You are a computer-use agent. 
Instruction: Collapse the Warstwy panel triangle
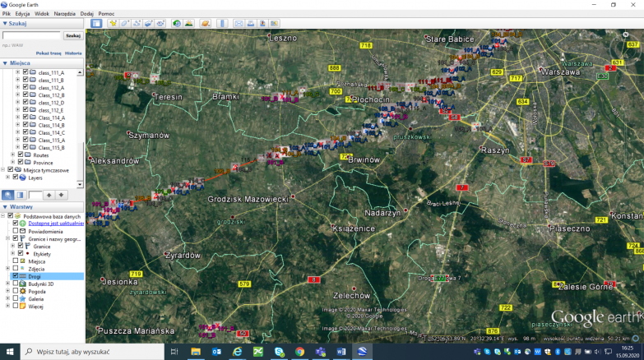click(5, 207)
